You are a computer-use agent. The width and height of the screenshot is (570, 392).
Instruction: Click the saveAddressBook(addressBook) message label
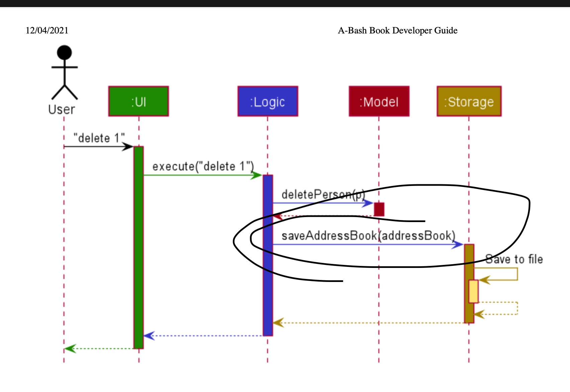(368, 236)
